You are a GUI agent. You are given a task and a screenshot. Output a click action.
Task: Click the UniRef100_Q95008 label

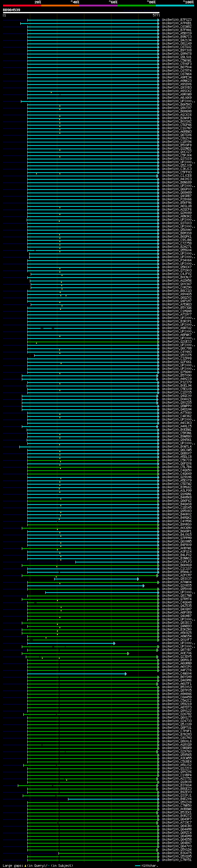tap(177, 589)
